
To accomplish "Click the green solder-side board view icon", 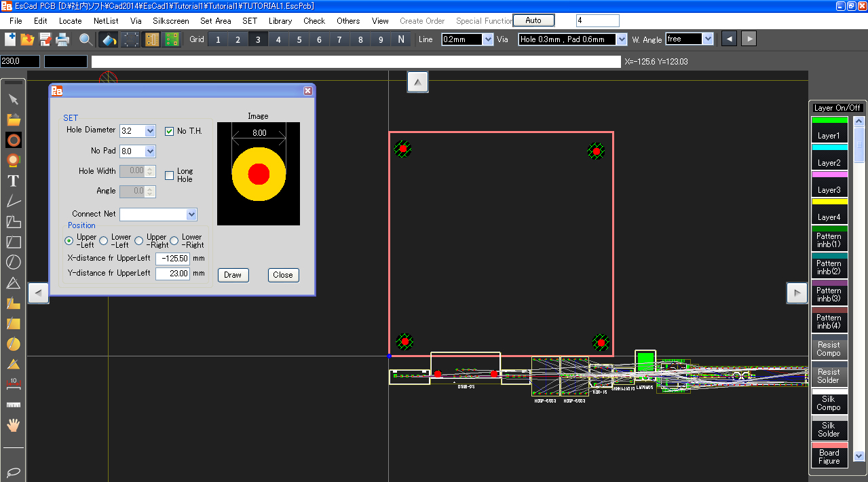I will click(x=172, y=39).
